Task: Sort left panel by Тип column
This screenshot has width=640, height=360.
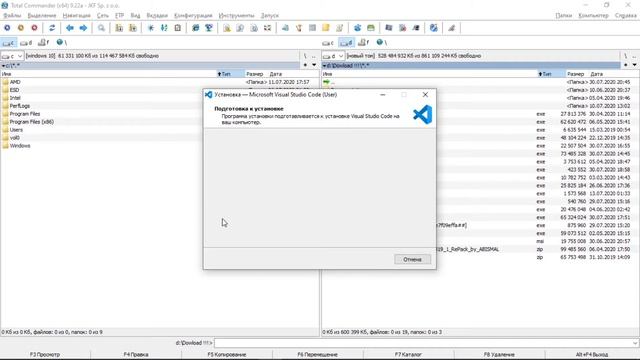Action: [230, 74]
